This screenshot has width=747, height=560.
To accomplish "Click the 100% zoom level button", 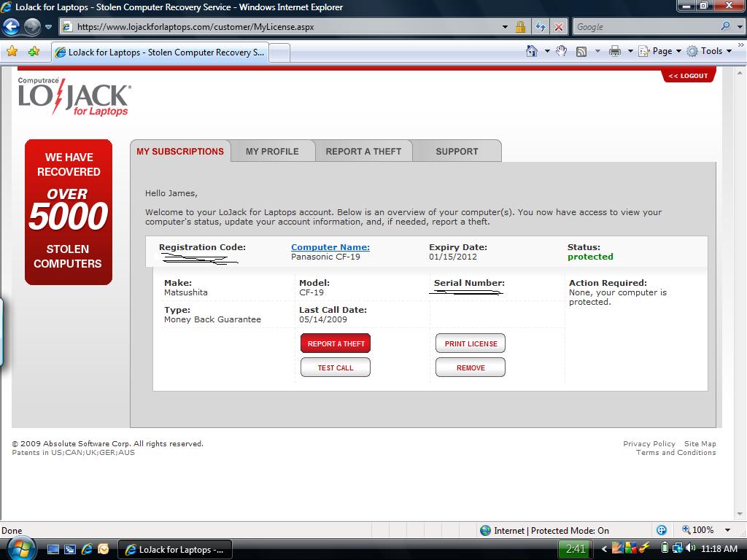I will [x=697, y=530].
